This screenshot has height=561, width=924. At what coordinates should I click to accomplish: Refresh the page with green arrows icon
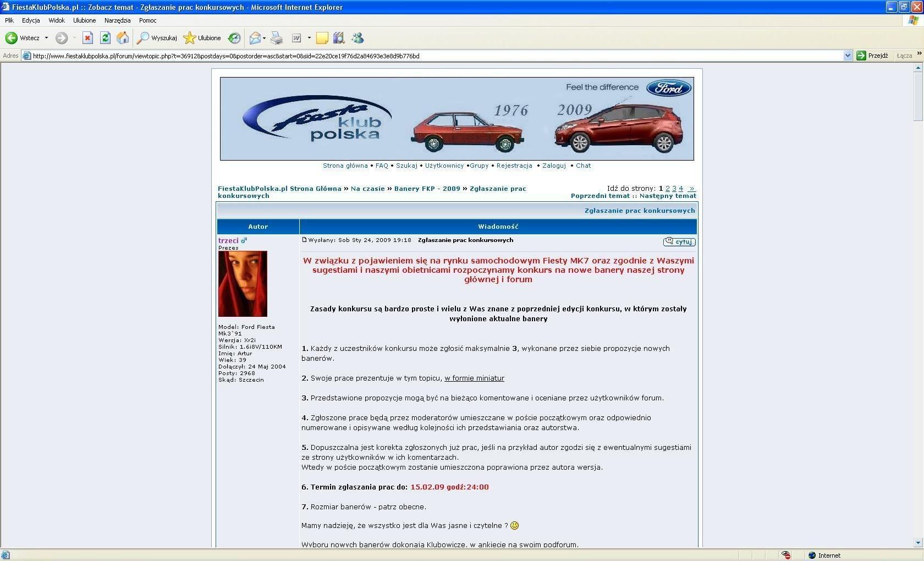(x=105, y=38)
